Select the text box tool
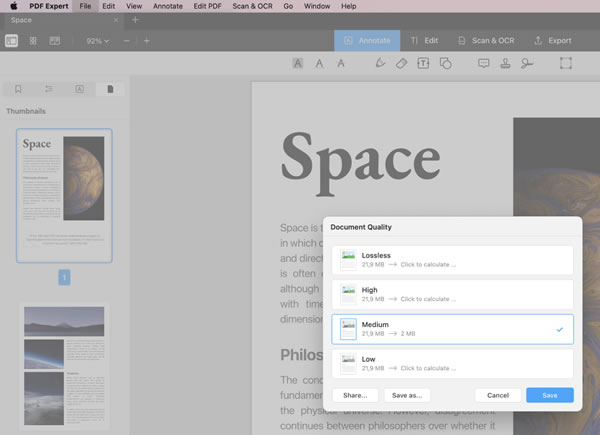 tap(423, 63)
